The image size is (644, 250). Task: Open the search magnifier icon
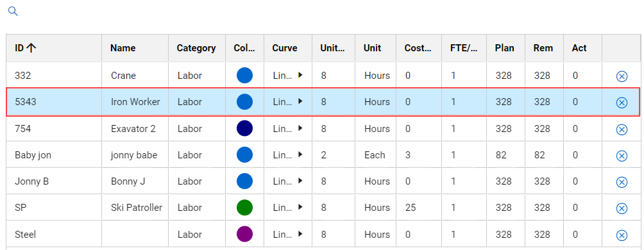click(13, 12)
